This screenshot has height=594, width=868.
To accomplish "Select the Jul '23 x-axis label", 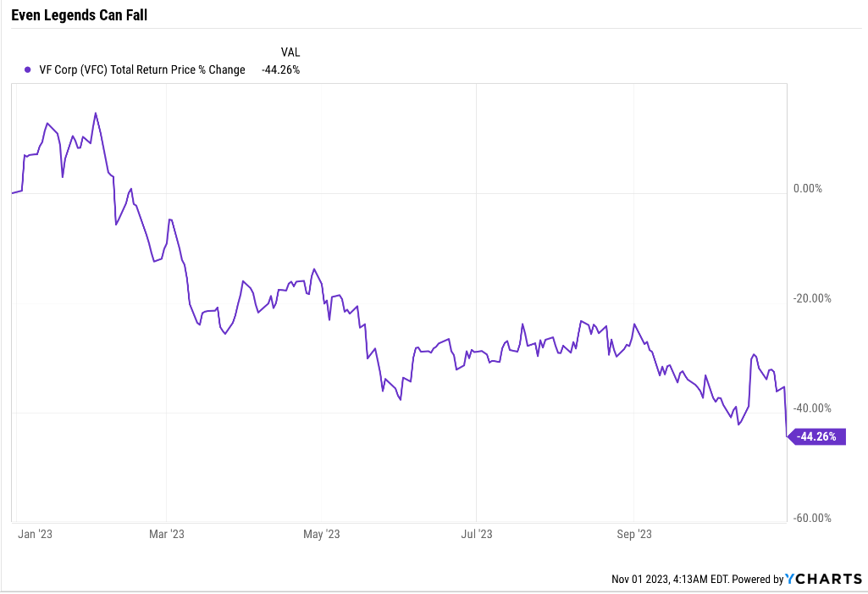I will (477, 534).
